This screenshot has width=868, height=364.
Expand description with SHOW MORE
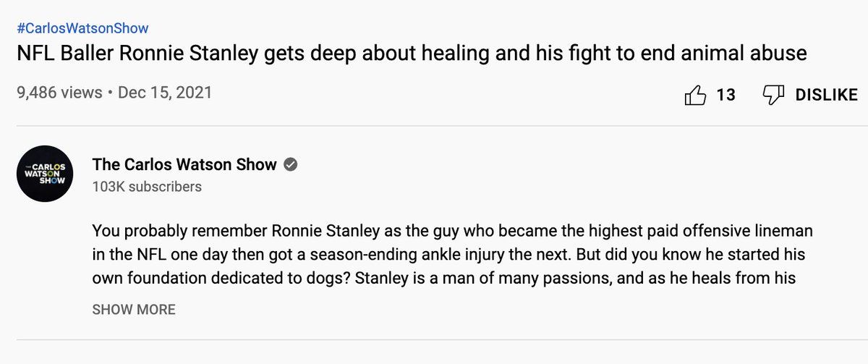pos(134,310)
